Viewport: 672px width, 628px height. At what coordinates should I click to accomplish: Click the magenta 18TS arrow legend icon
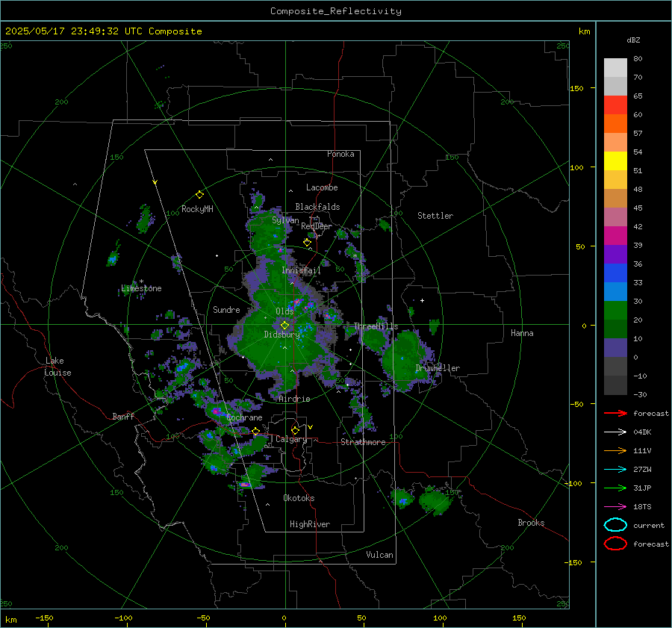615,507
